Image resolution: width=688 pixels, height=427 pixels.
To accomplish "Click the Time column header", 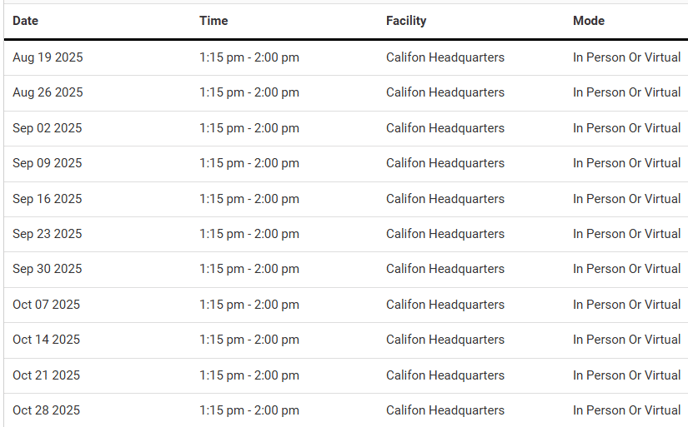I will [x=213, y=20].
